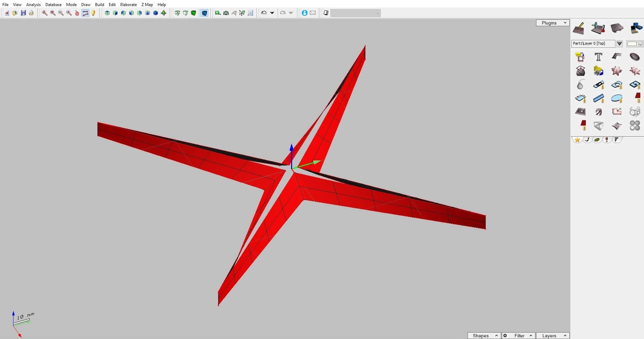The height and width of the screenshot is (339, 644).
Task: Open the color swatch dropdown arrow
Action: (640, 44)
